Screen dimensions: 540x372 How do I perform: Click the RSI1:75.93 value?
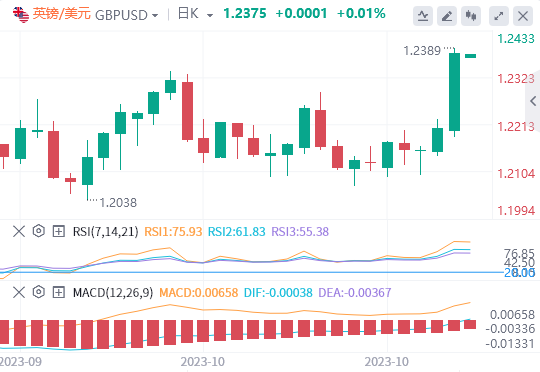click(173, 231)
